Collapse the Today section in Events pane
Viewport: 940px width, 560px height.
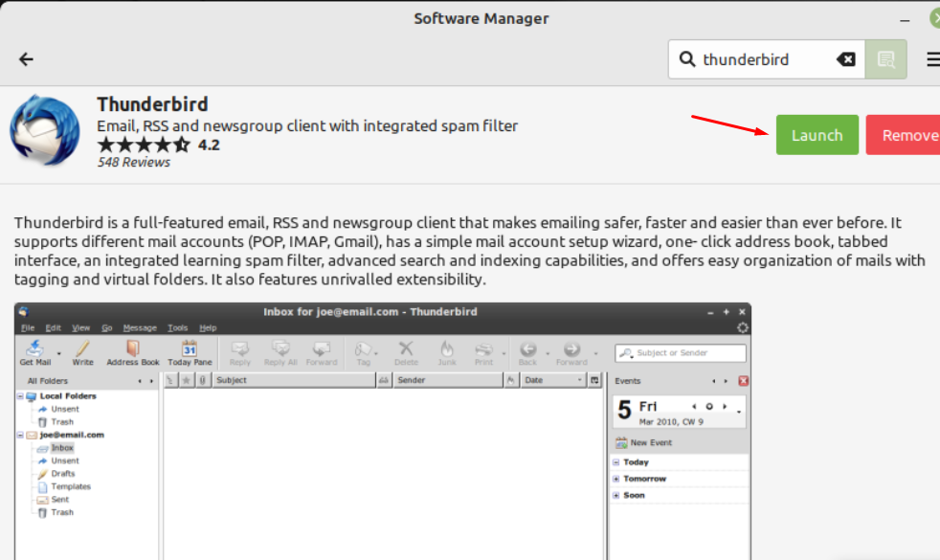click(x=615, y=462)
